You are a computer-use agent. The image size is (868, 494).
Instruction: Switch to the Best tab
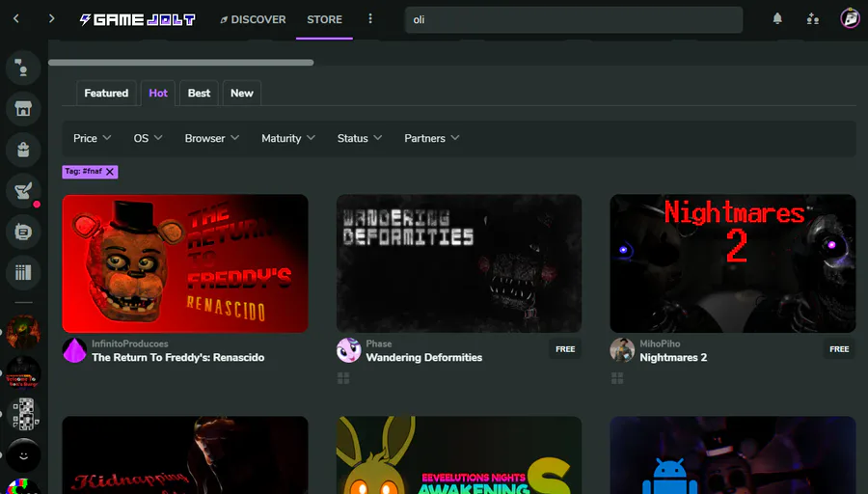coord(199,93)
